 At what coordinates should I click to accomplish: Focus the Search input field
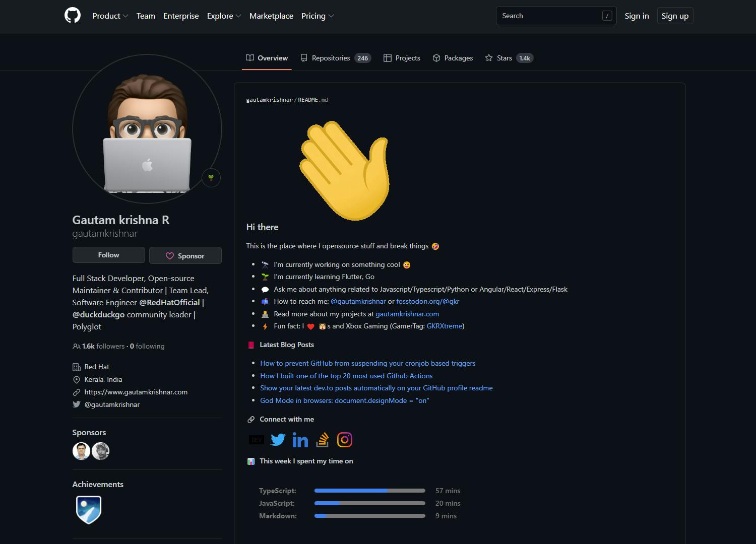556,16
